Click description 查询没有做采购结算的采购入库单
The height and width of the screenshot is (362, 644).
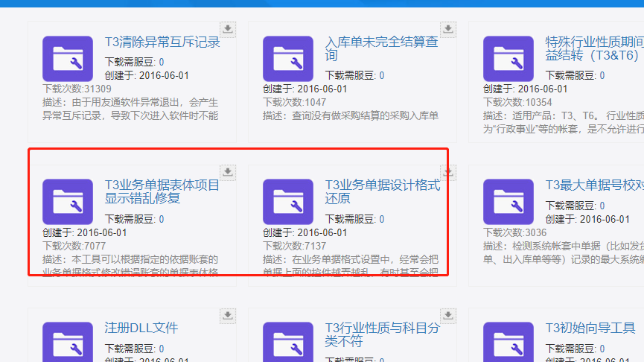tap(351, 116)
